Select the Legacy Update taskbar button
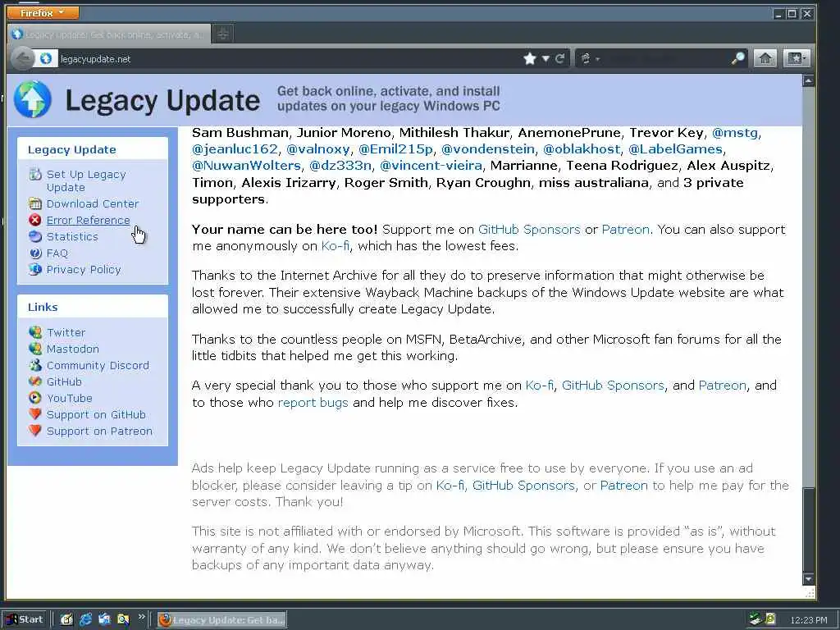Screen dimensions: 840x630 click(221, 620)
